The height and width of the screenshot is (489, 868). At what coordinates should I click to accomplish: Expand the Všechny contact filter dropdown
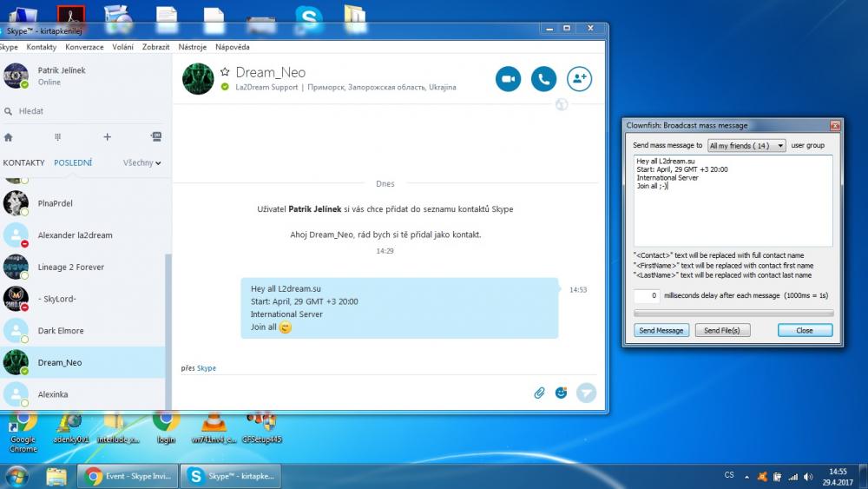tap(142, 163)
